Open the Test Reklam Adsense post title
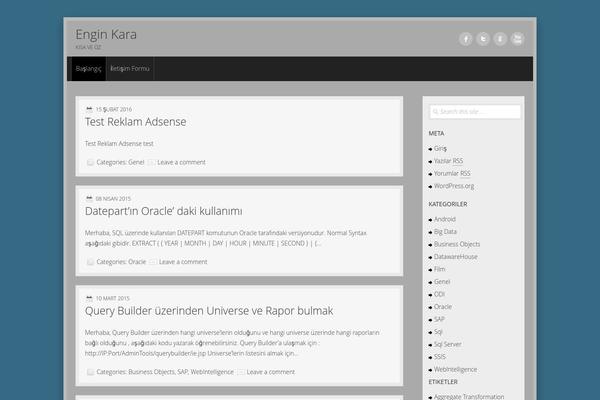Screen dimensions: 600x400 (x=135, y=122)
